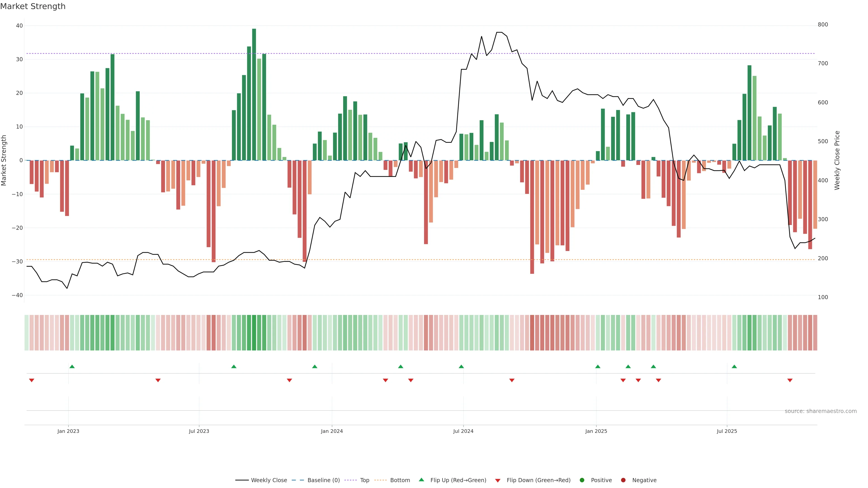Click the Flip Up green triangle legend icon

click(x=421, y=480)
